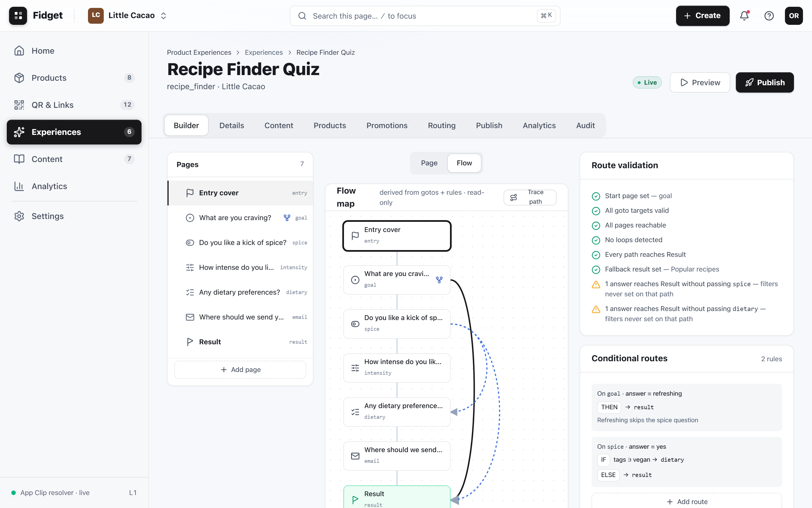Select the 'Where should we send...' flow node

point(397,456)
